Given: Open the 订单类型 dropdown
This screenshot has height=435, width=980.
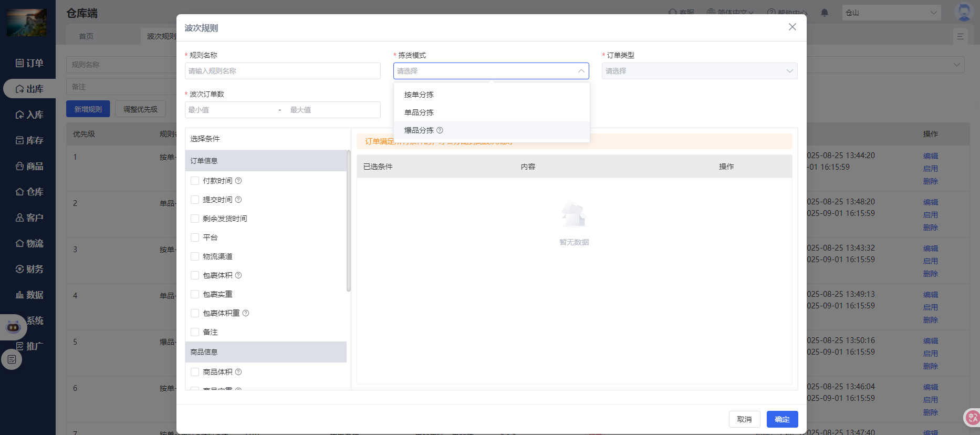Looking at the screenshot, I should [699, 71].
